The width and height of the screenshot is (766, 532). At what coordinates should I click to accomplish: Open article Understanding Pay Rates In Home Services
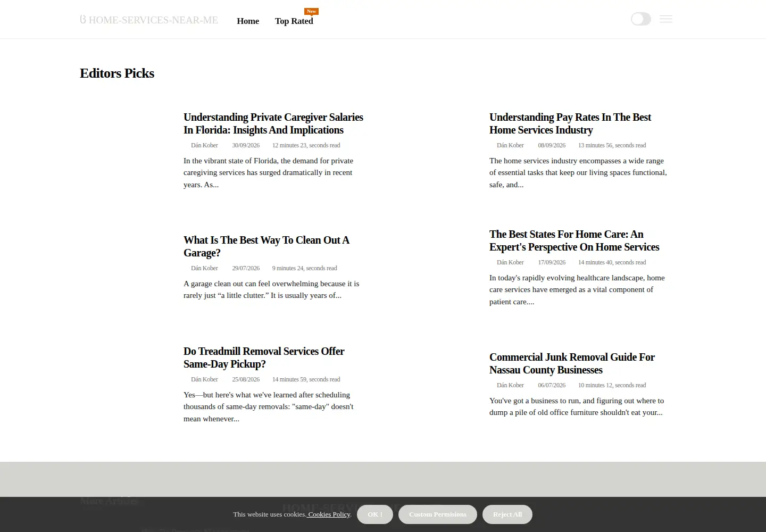[x=570, y=123]
